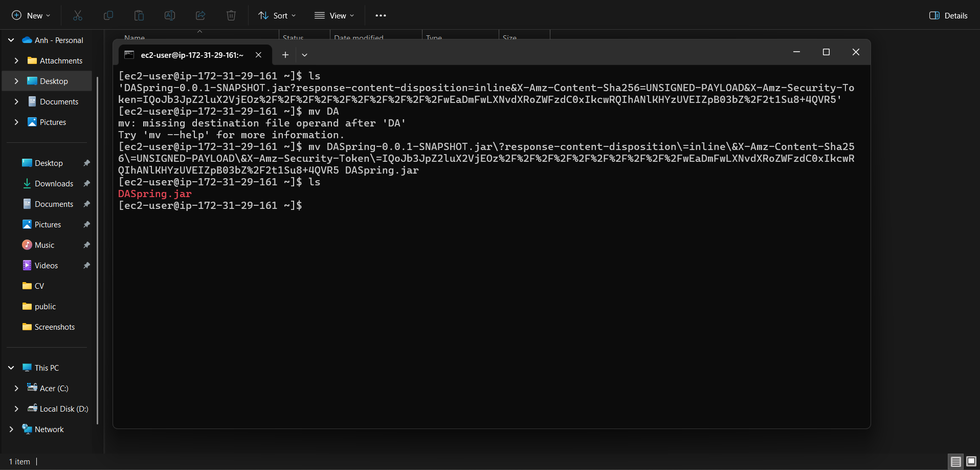The width and height of the screenshot is (980, 470).
Task: Click navigation pane vertical scrollbar
Action: coord(97,250)
